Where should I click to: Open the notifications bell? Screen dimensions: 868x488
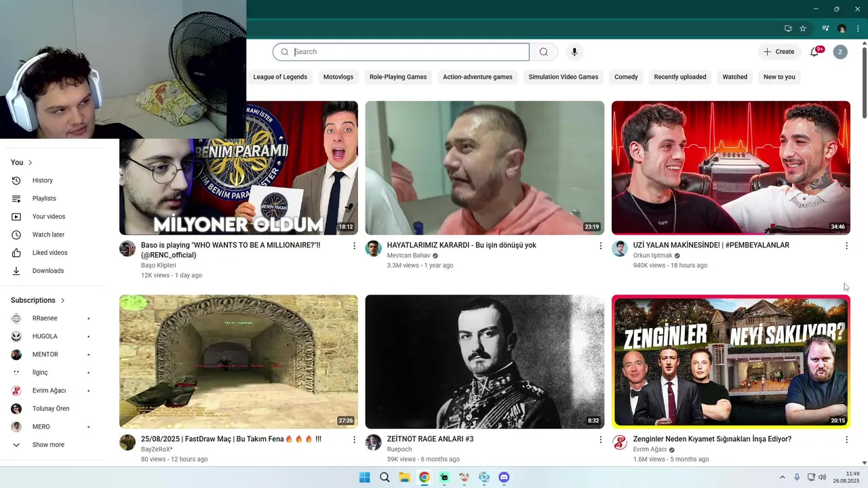[x=814, y=52]
